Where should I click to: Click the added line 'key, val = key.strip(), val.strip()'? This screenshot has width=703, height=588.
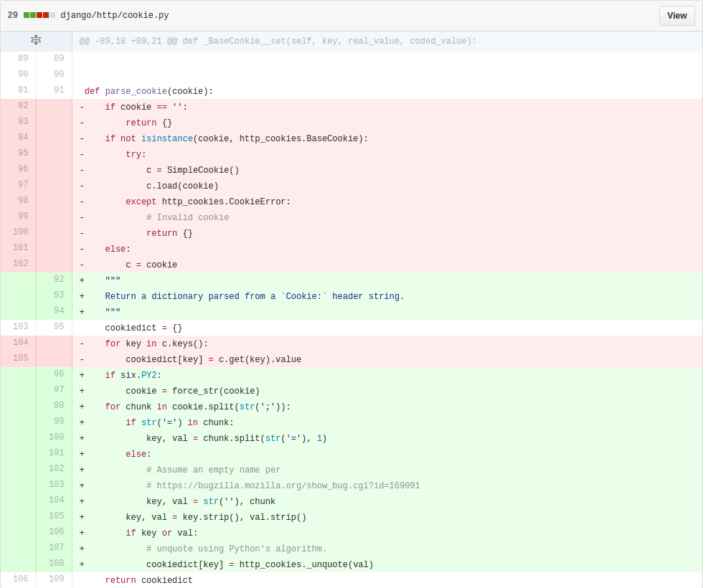216,517
